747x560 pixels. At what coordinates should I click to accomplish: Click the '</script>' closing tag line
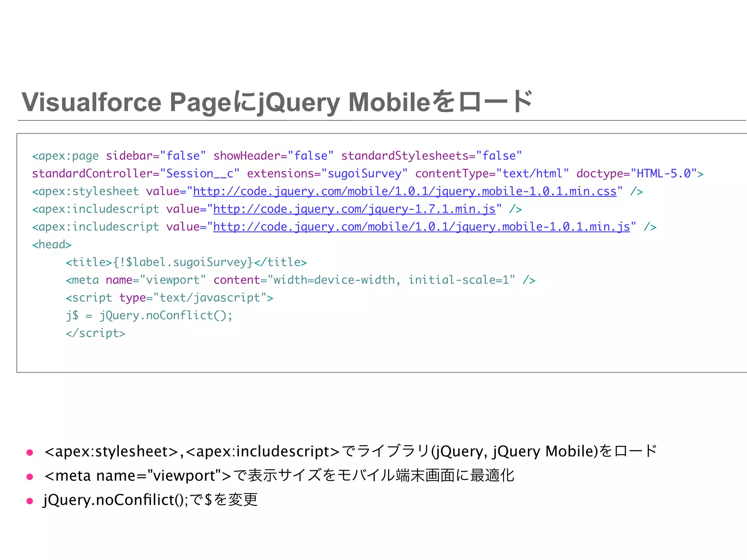tap(96, 333)
